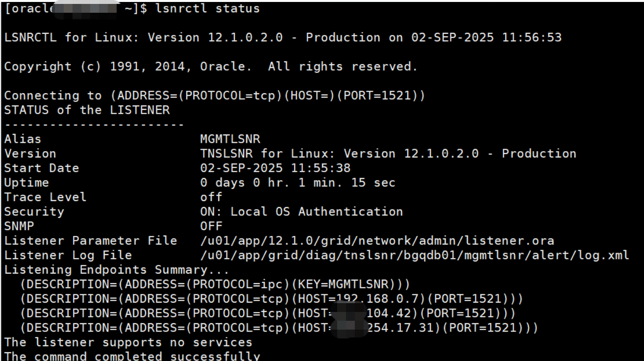Click the 192.168.0.7 tcp endpoint line
Image resolution: width=644 pixels, height=361 pixels.
[x=272, y=299]
